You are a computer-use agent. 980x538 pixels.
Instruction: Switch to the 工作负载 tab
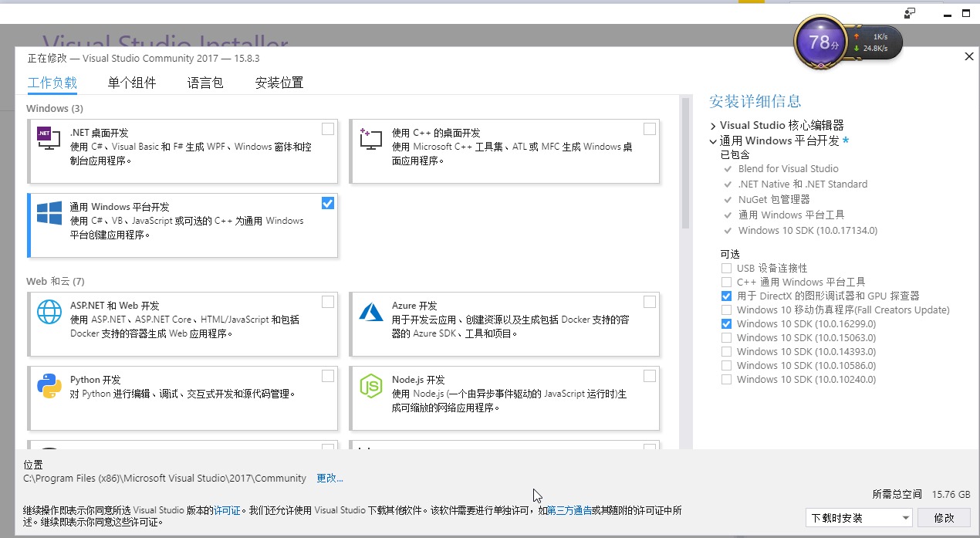pyautogui.click(x=52, y=83)
